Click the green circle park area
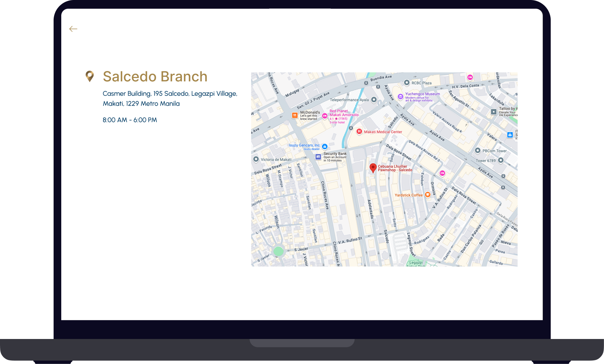604x364 pixels. [279, 251]
